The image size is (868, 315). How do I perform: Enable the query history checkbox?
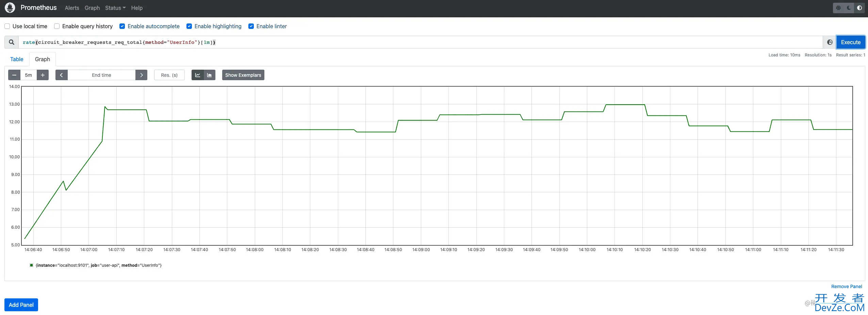pyautogui.click(x=57, y=26)
